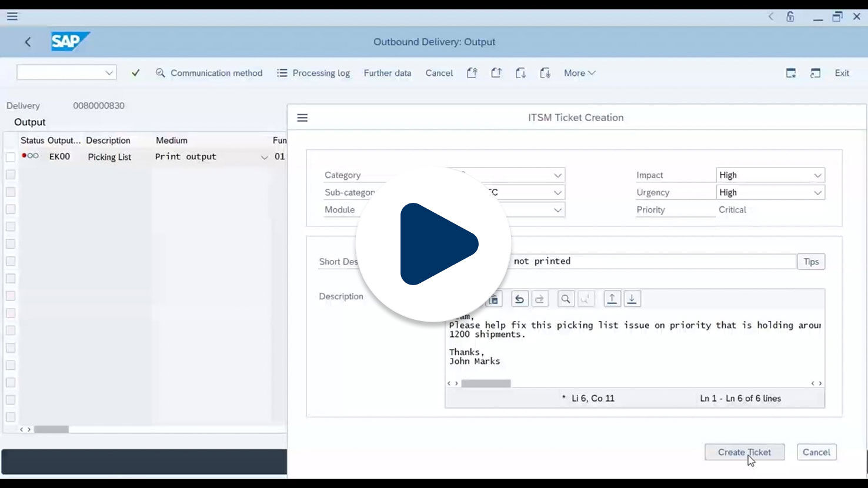Open ITSM Ticket Creation hamburger menu
This screenshot has height=488, width=868.
point(302,118)
